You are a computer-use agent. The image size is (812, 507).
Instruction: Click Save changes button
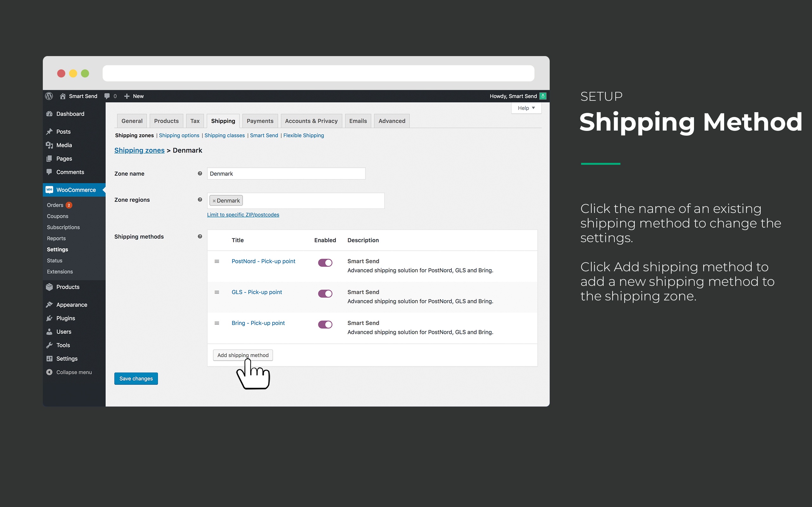(136, 378)
